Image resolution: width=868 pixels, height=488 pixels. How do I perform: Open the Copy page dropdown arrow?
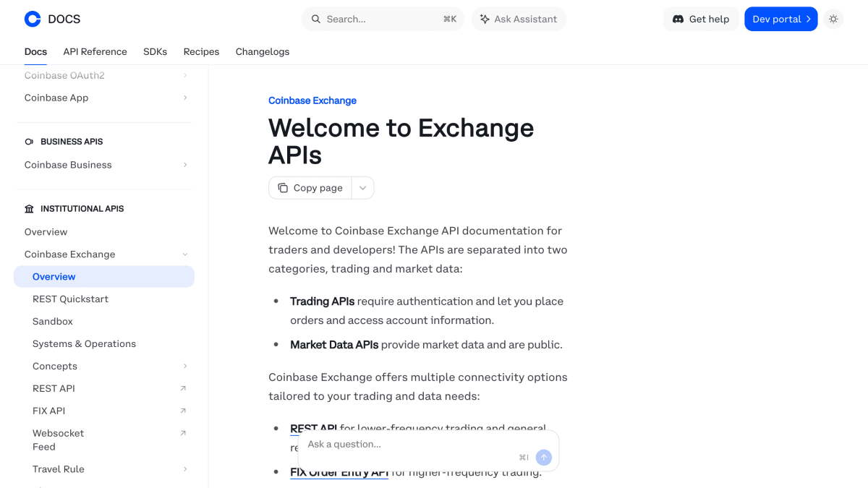tap(362, 188)
